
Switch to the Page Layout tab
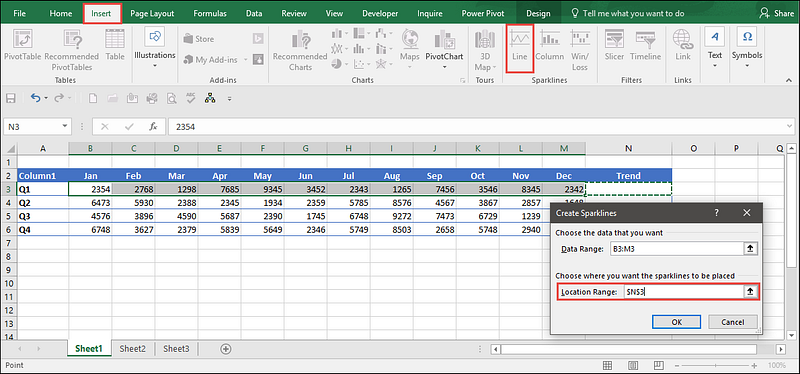pyautogui.click(x=152, y=13)
